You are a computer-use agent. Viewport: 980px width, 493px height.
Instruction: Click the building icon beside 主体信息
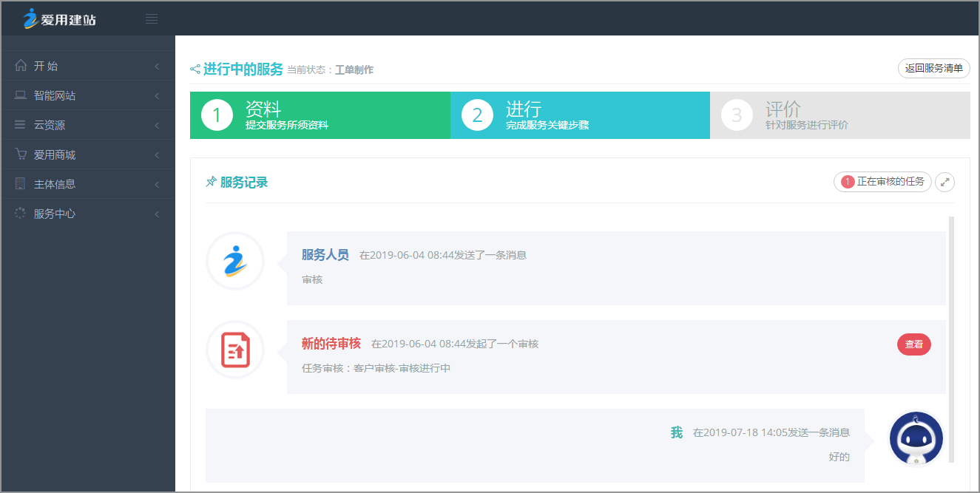21,184
